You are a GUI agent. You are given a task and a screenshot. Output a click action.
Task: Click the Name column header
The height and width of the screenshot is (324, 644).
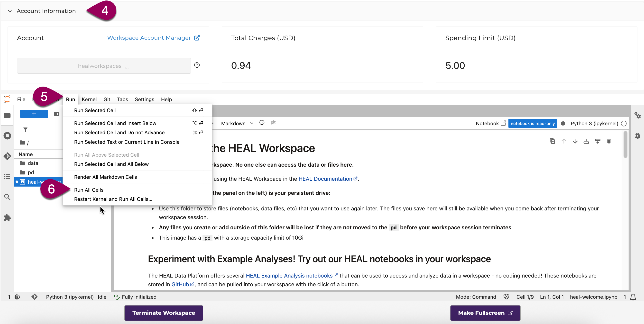click(x=26, y=154)
